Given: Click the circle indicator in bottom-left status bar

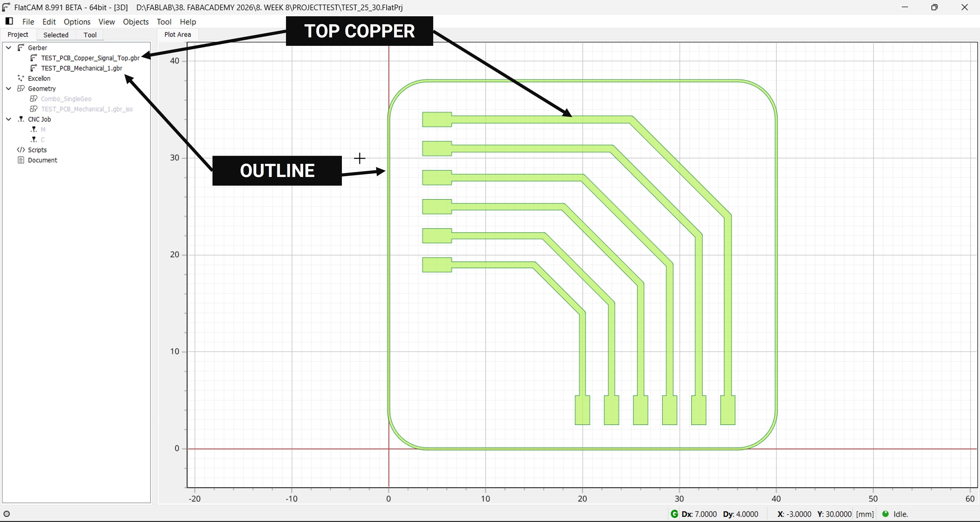Looking at the screenshot, I should point(6,514).
